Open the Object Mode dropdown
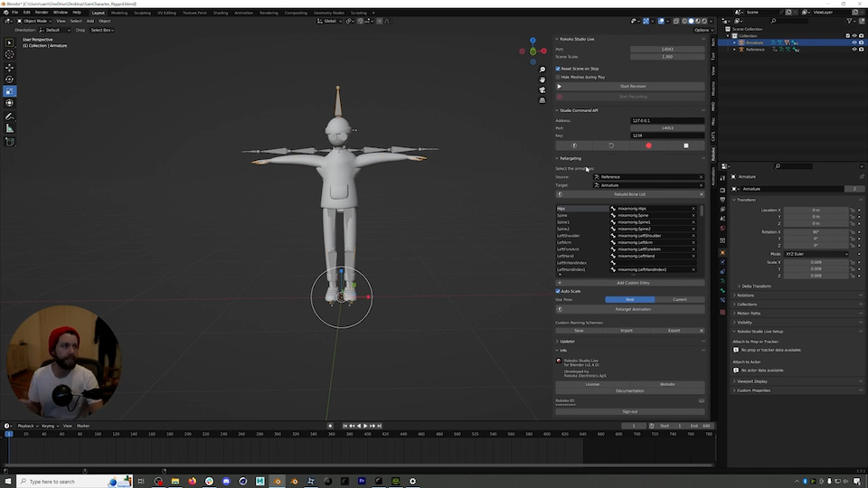 34,21
